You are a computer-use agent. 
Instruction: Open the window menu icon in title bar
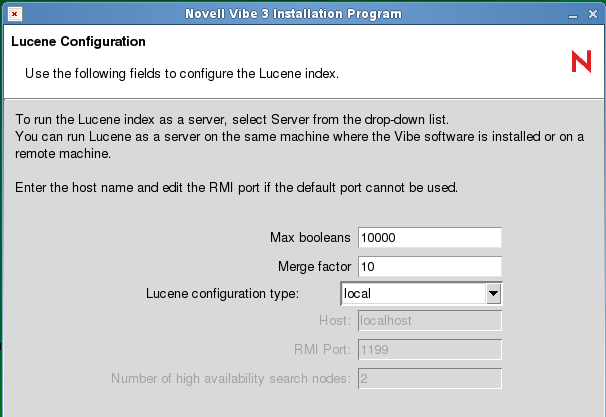click(10, 14)
